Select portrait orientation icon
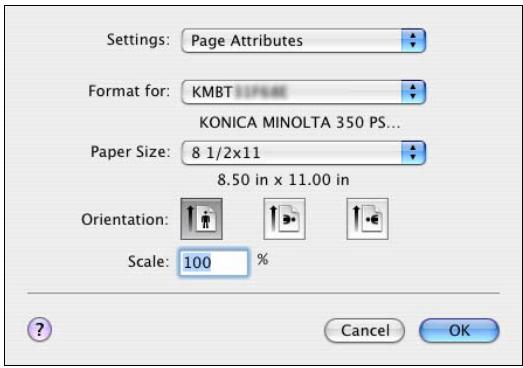 click(201, 219)
